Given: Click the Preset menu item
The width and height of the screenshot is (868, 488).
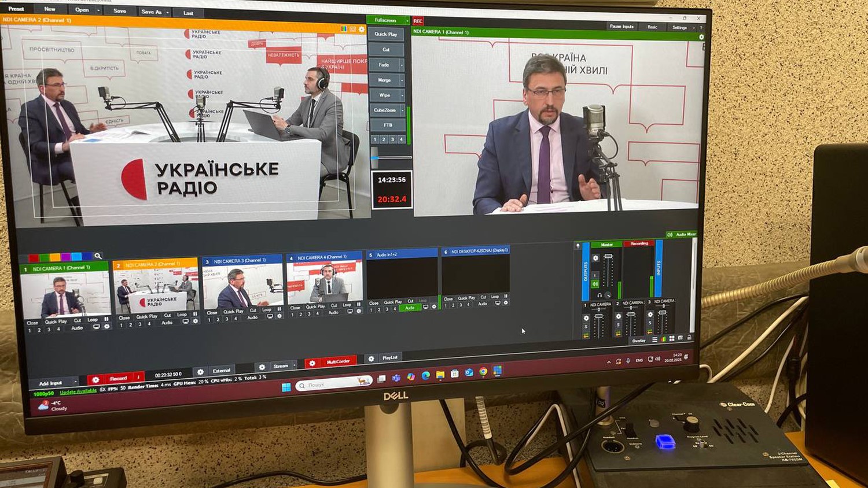Looking at the screenshot, I should pyautogui.click(x=16, y=9).
